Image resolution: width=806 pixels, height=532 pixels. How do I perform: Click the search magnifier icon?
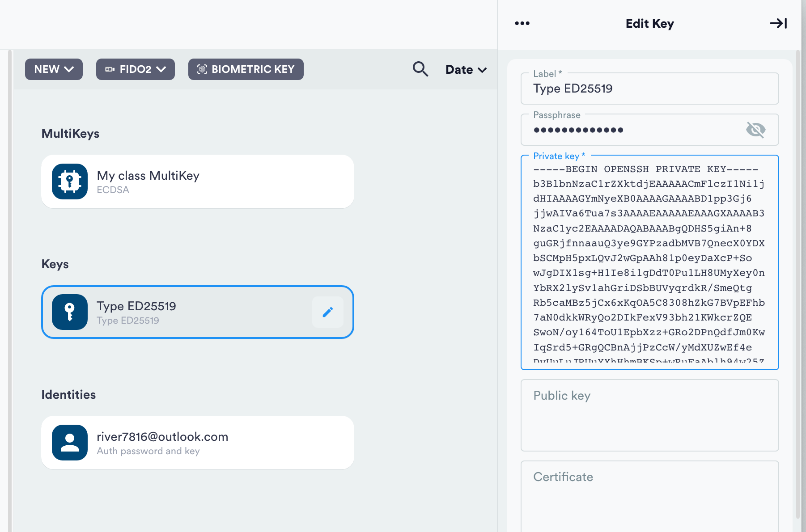420,69
